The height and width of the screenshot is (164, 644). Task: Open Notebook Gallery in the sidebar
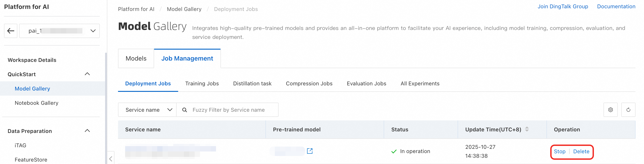pyautogui.click(x=37, y=103)
